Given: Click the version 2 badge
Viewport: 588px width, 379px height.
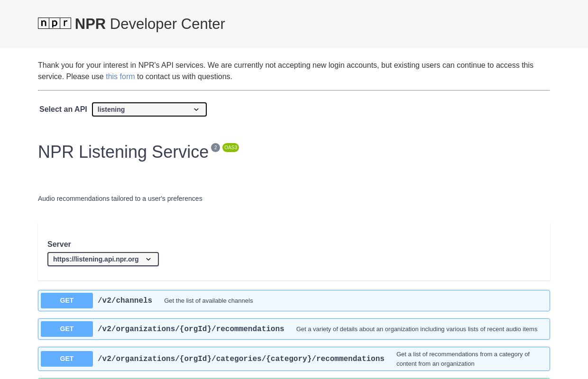Looking at the screenshot, I should (x=215, y=147).
